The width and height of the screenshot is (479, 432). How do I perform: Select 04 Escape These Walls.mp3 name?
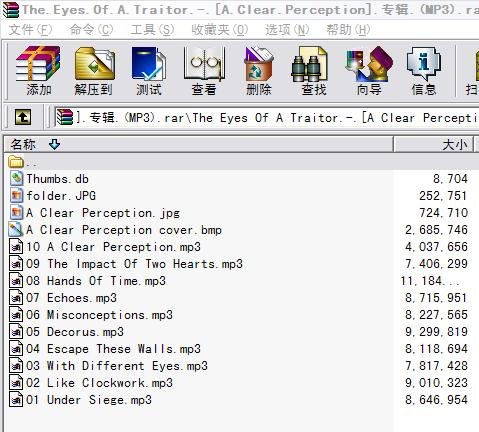click(x=114, y=349)
